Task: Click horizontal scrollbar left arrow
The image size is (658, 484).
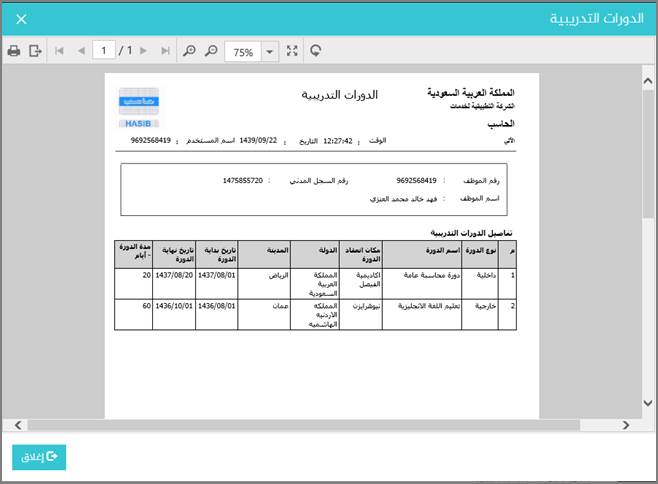Action: (x=18, y=425)
